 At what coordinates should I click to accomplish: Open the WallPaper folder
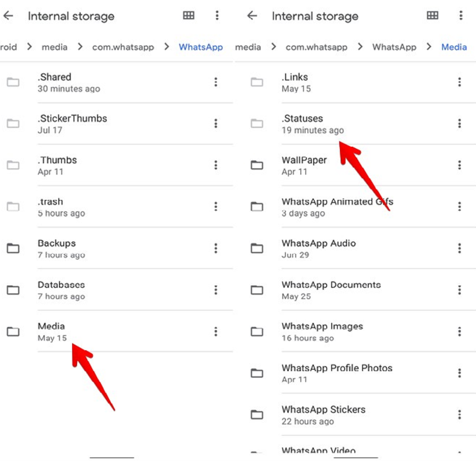click(x=355, y=165)
